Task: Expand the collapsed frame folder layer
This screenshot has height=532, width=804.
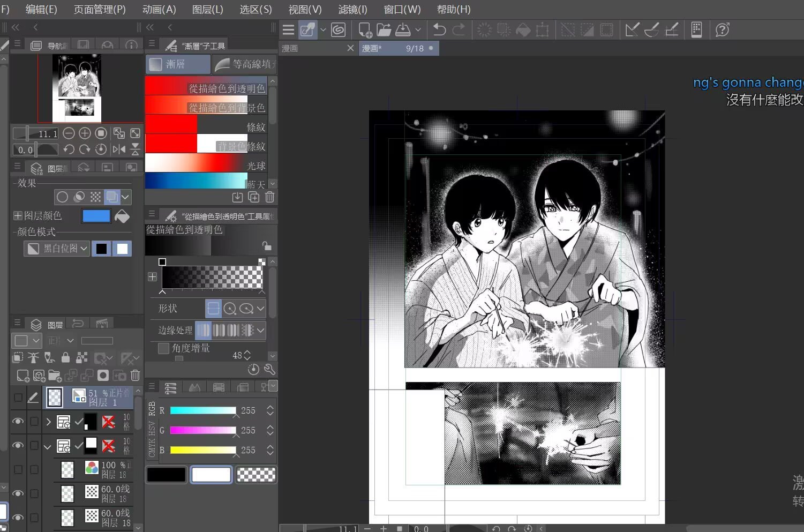Action: (x=48, y=422)
